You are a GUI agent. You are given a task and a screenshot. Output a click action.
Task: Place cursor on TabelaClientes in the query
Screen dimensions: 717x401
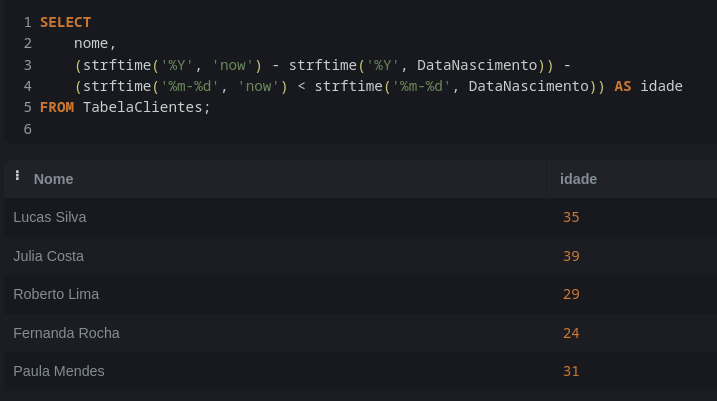142,107
